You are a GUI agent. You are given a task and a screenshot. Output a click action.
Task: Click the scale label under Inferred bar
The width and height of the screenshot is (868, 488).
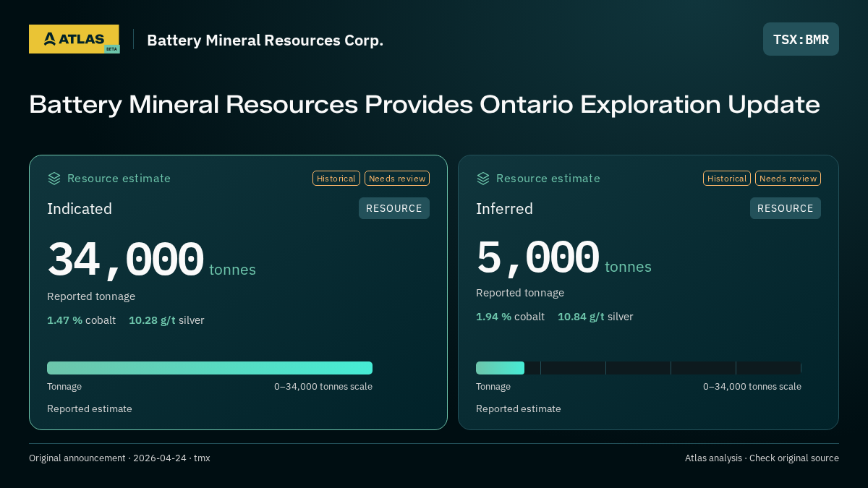point(752,387)
